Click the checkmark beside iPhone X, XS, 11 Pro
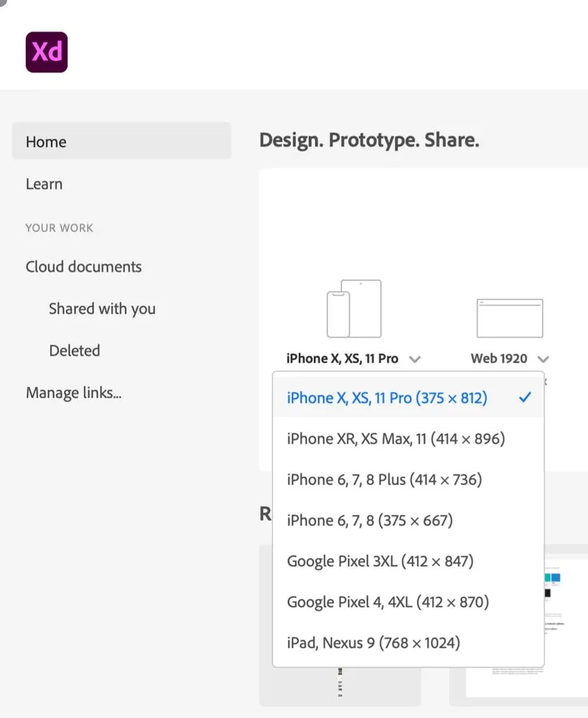Viewport: 588px width, 718px height. 525,397
